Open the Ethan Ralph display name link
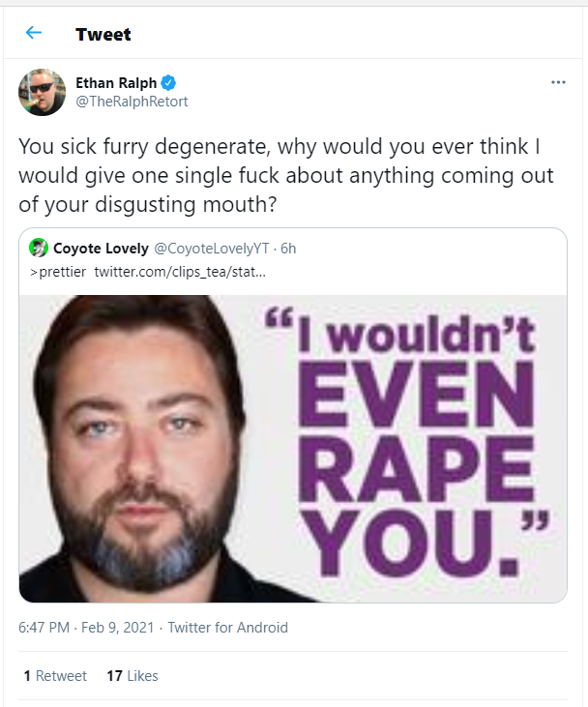 coord(116,83)
